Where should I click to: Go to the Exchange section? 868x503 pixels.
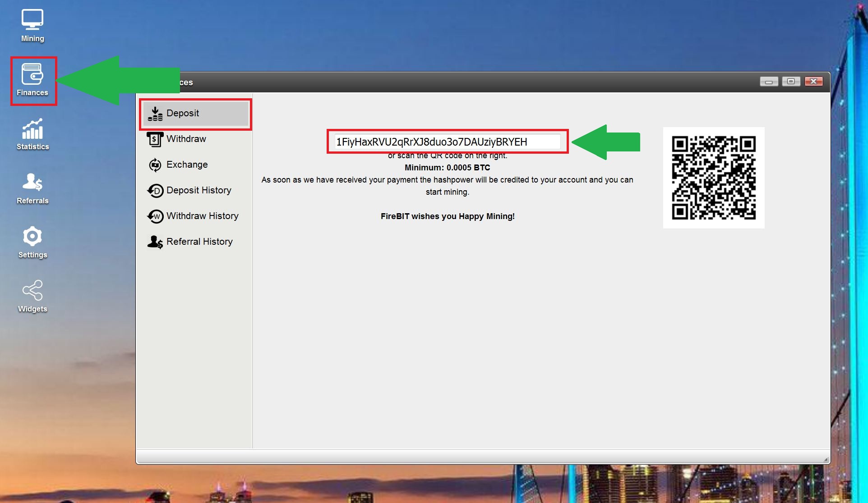(196, 165)
